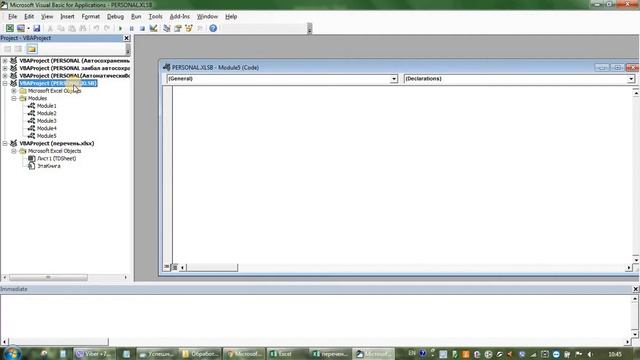
Task: Collapse the highlighted VBAProject (PERSONAL.XLSB) node
Action: point(5,83)
